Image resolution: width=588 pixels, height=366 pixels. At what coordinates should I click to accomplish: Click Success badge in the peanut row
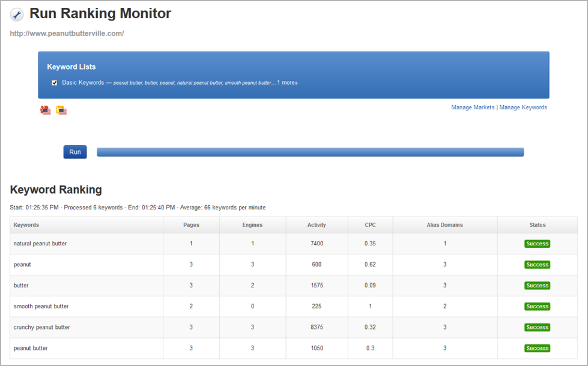(x=537, y=265)
